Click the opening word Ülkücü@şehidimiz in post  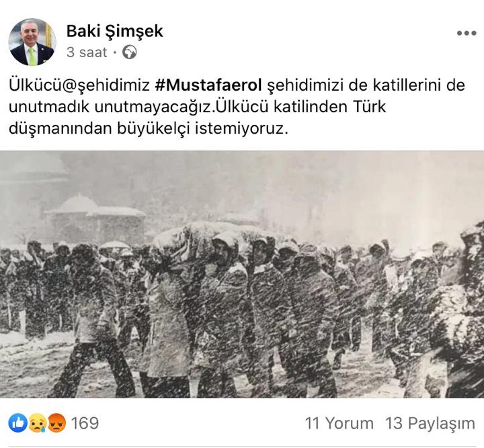point(79,85)
